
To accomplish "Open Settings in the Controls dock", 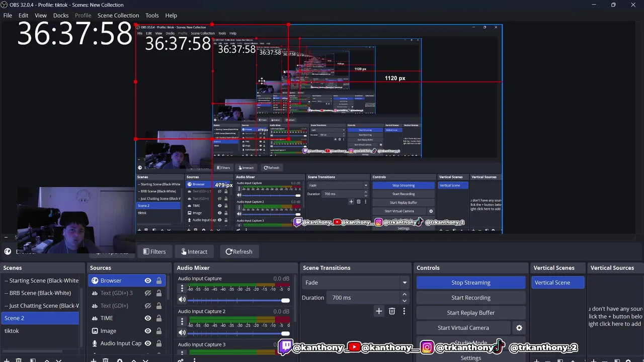I will click(x=471, y=357).
